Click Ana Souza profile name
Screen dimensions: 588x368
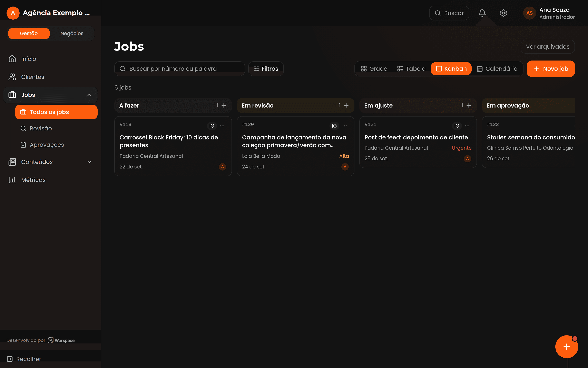click(x=555, y=10)
